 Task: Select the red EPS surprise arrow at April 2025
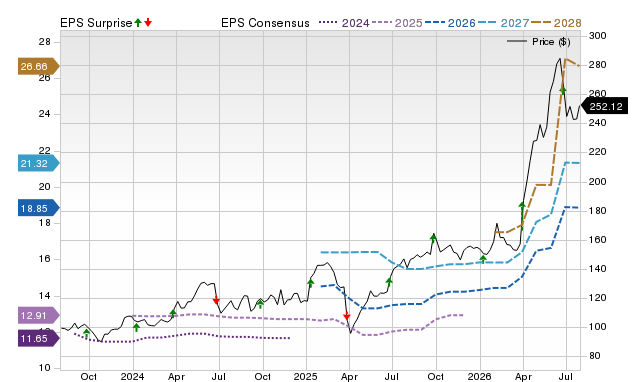click(x=347, y=316)
